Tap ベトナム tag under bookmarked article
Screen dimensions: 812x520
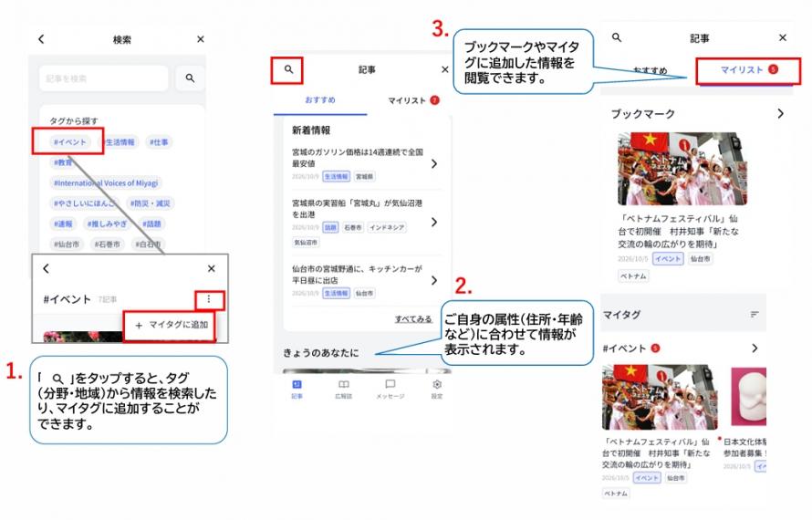(633, 276)
